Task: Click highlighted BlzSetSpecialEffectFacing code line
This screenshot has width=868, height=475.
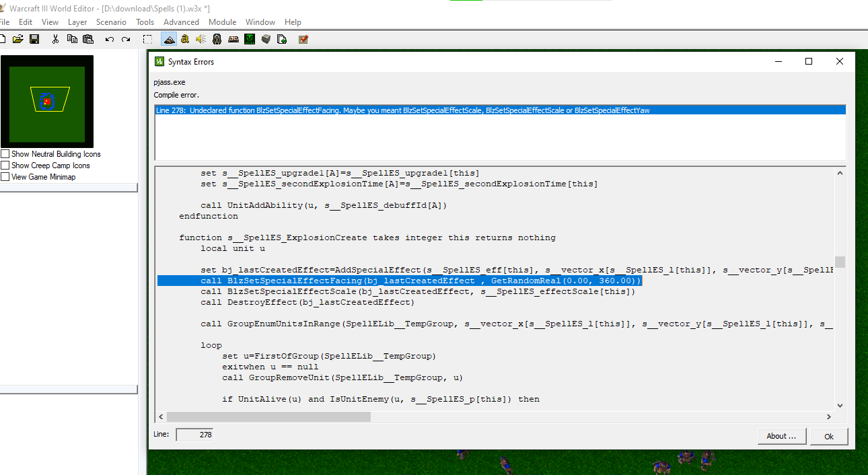Action: pyautogui.click(x=400, y=281)
